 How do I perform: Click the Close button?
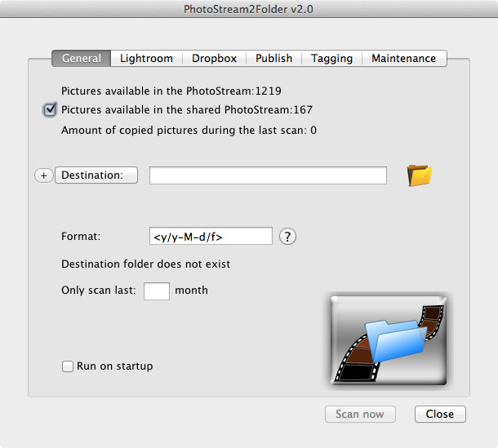pyautogui.click(x=440, y=414)
